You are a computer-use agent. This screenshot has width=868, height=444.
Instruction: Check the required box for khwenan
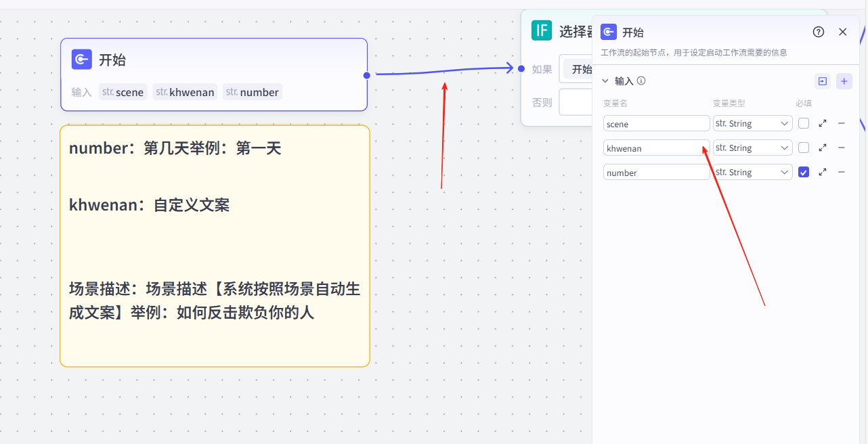tap(804, 148)
